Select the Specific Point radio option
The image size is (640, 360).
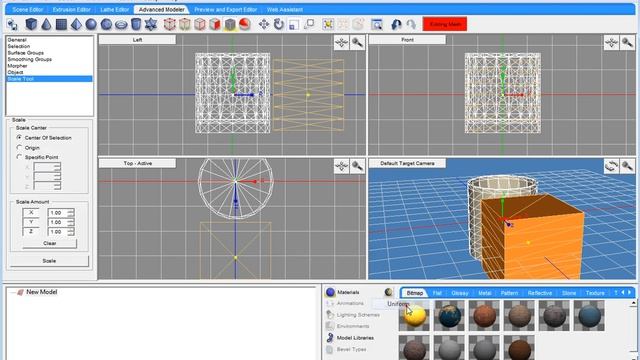(19, 157)
